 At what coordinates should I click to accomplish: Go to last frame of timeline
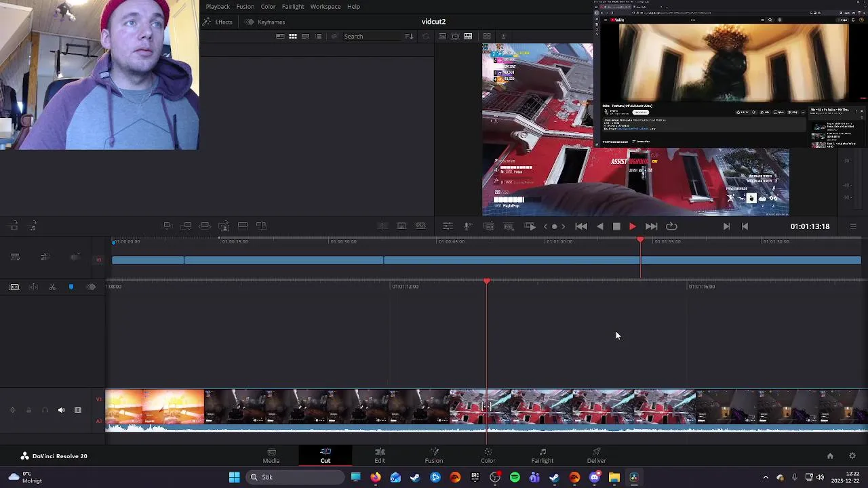click(x=651, y=226)
